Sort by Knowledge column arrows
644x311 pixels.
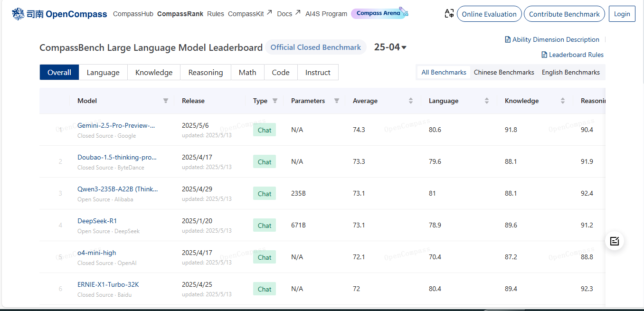click(563, 101)
